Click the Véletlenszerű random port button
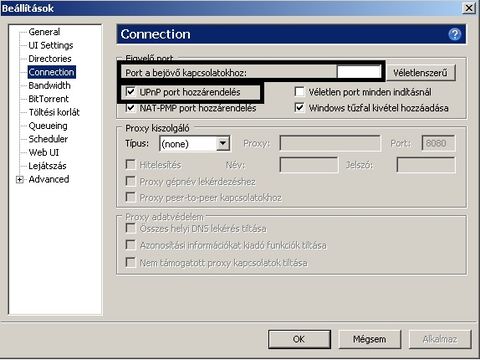480x360 pixels. 420,73
